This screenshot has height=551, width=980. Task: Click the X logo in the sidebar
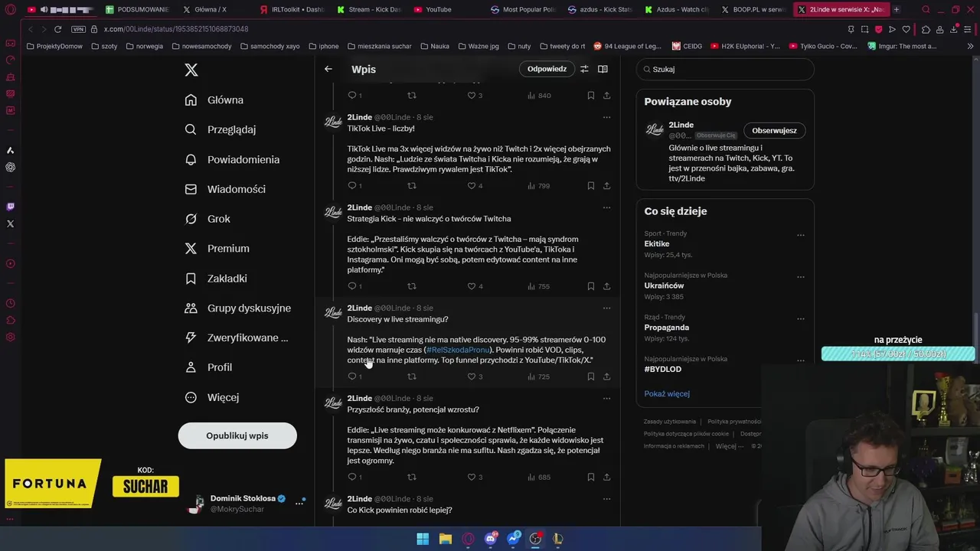191,70
